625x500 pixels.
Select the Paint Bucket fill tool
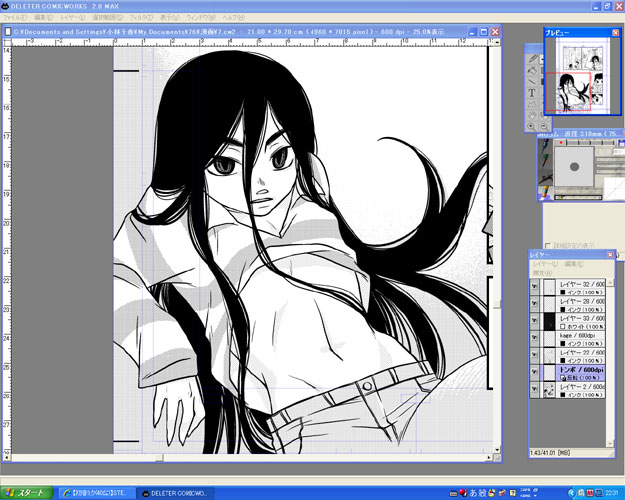pos(532,70)
